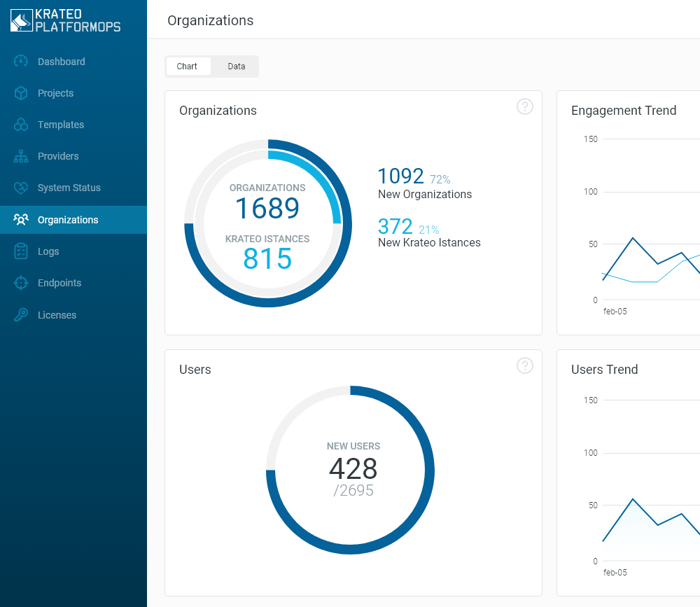Screen dimensions: 700x607
Task: Click the Providers hierarchy icon
Action: (21, 156)
